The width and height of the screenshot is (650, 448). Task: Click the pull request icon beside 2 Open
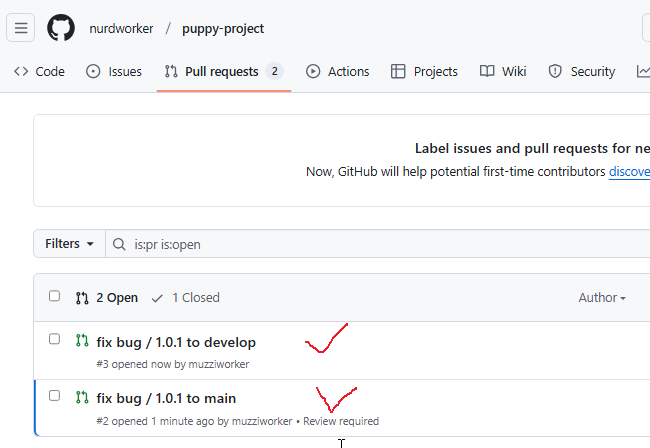(82, 298)
